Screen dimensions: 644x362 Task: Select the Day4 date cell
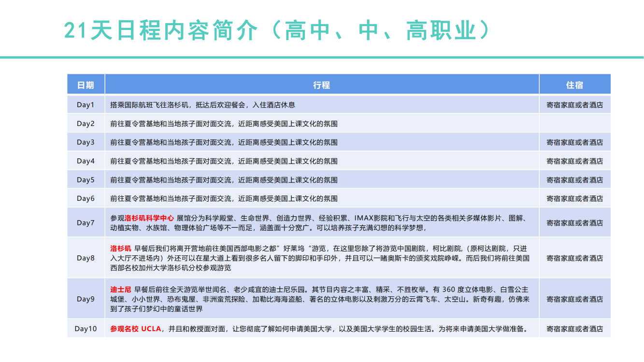pos(86,161)
